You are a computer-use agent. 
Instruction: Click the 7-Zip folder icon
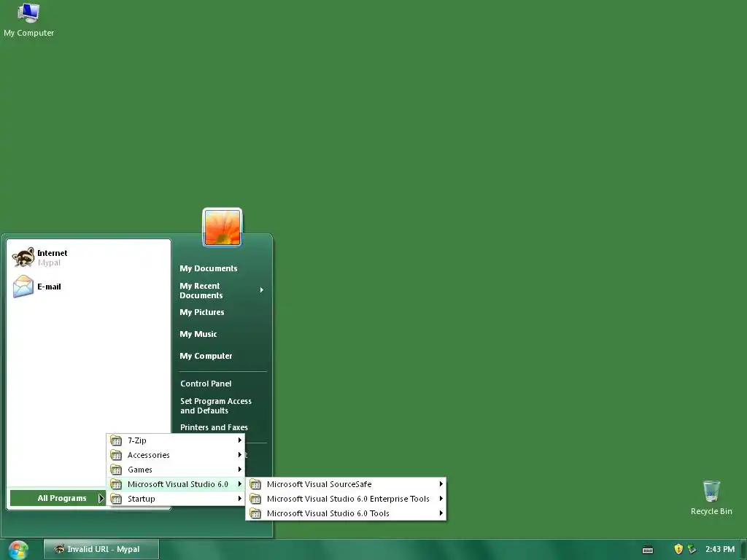click(x=116, y=440)
